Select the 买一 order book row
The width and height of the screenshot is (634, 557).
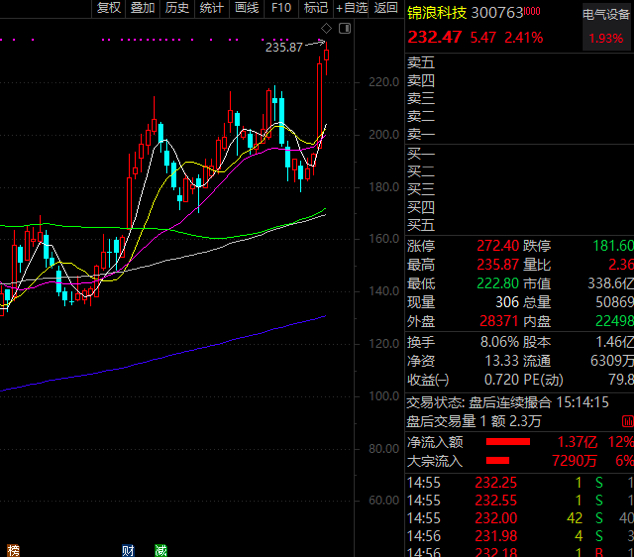[x=519, y=154]
